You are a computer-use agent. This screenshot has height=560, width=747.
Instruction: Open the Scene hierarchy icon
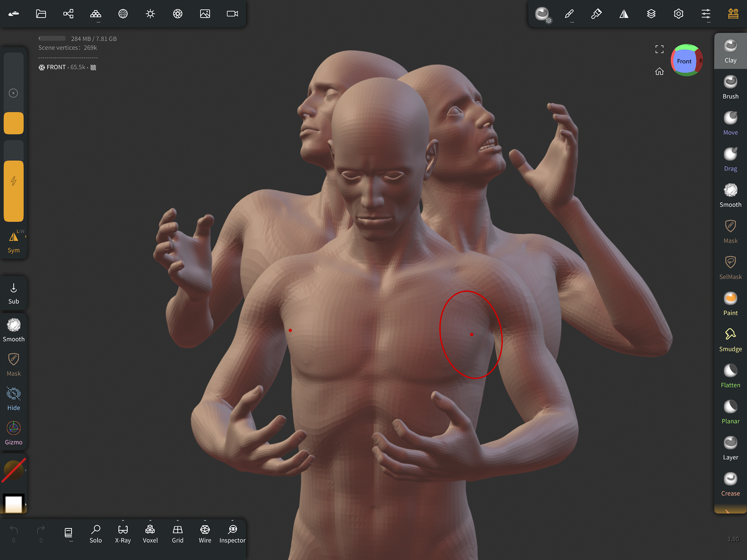point(68,14)
